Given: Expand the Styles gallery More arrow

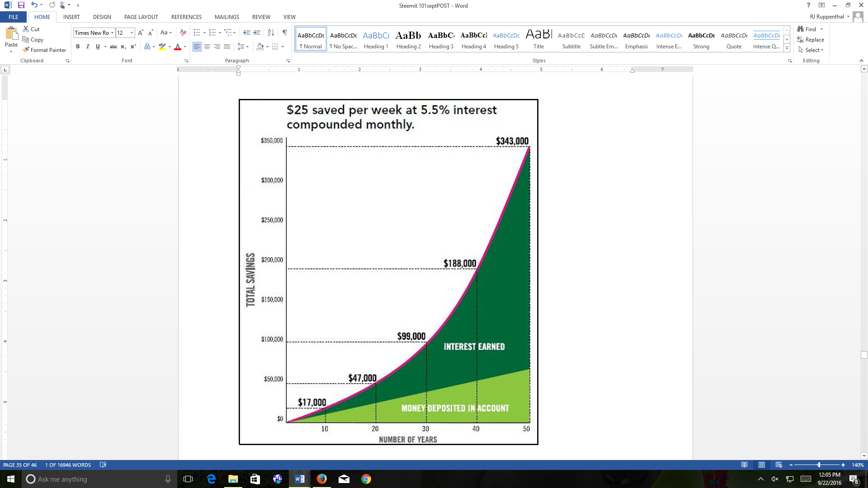Looking at the screenshot, I should point(787,49).
